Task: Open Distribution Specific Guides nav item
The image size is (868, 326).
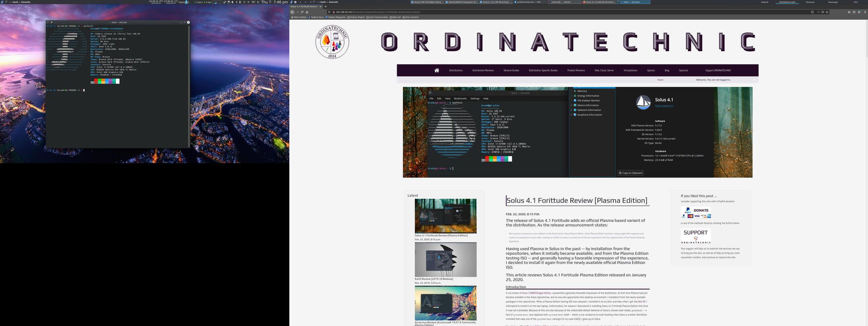Action: point(543,70)
